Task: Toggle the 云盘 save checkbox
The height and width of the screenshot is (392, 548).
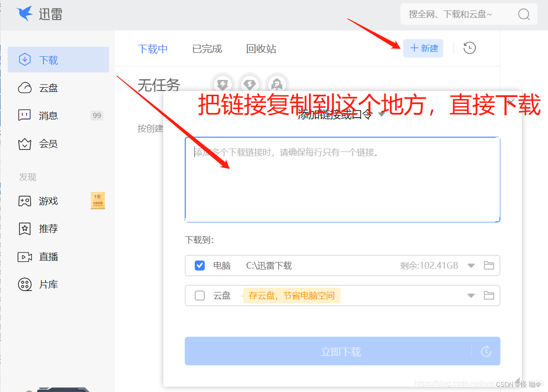Action: (199, 295)
